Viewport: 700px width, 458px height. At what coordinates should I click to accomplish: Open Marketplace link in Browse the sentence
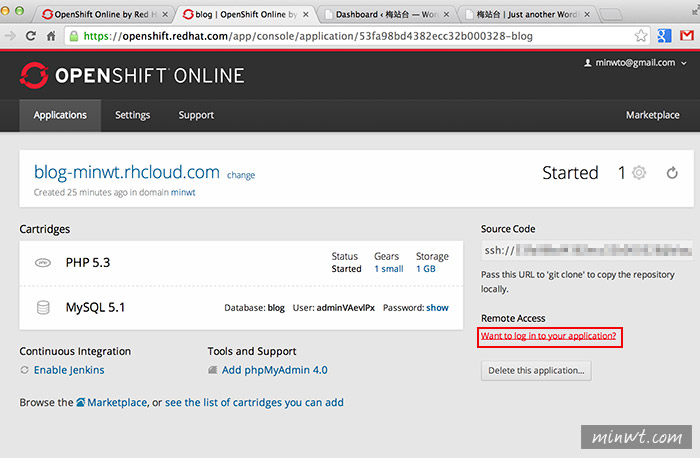coord(117,403)
